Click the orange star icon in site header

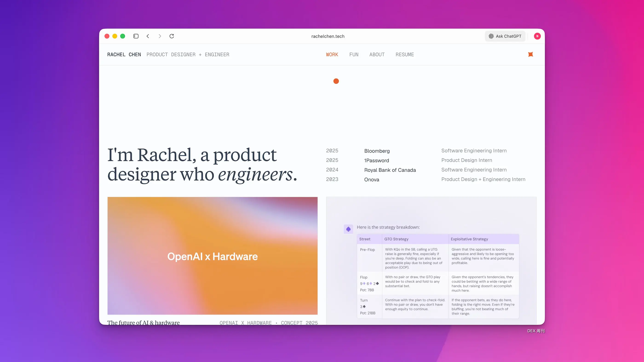click(x=531, y=54)
